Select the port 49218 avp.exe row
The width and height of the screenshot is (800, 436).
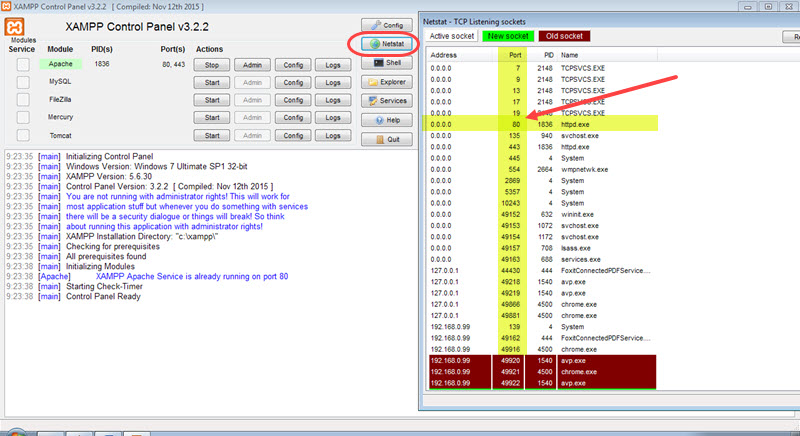pos(541,281)
